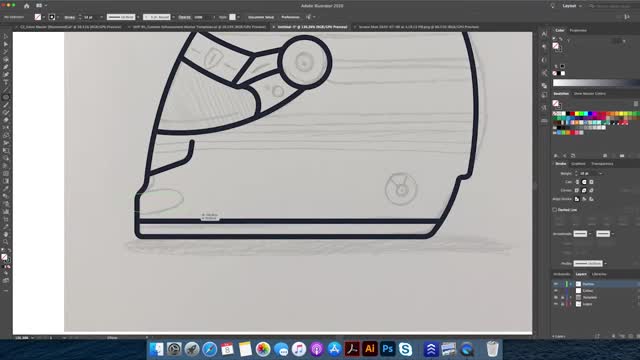Open Skype from the Dock
640x360 pixels.
tap(405, 349)
